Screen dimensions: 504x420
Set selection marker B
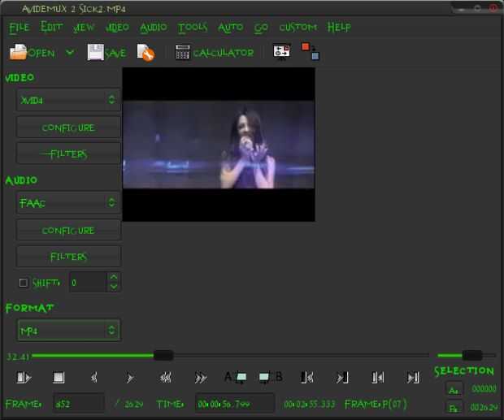coord(271,377)
